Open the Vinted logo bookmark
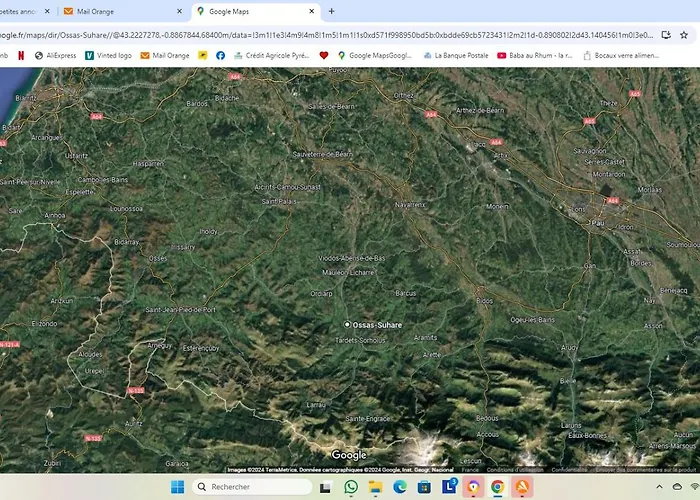This screenshot has width=700, height=500. (x=108, y=55)
